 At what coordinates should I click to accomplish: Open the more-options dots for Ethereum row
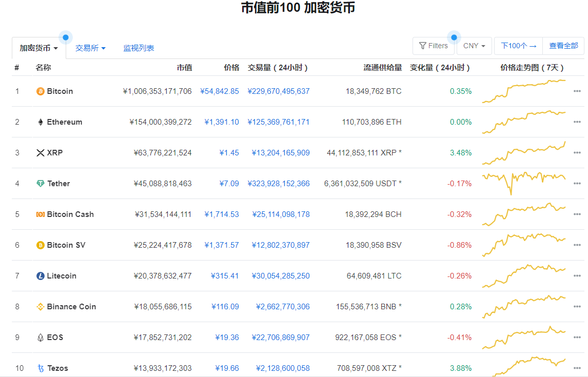click(577, 122)
